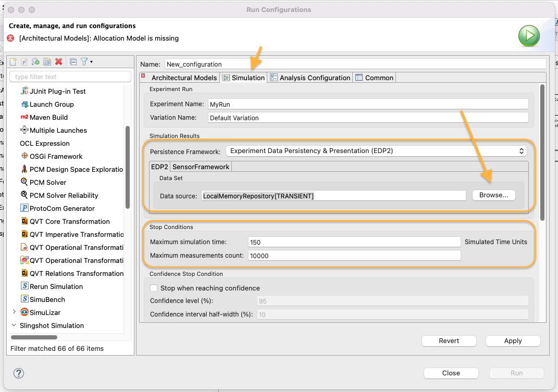This screenshot has height=392, width=558.
Task: Select Slingshot Simulation in the tree
Action: pyautogui.click(x=52, y=325)
